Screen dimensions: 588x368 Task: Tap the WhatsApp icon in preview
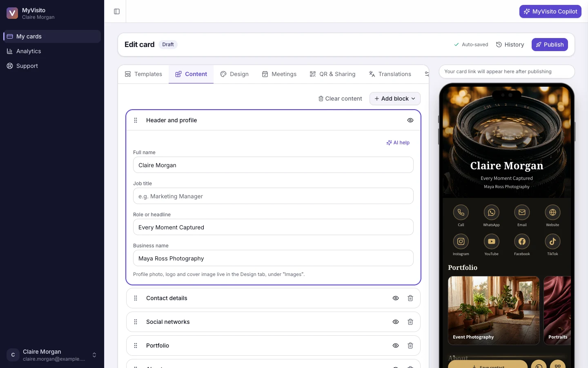pos(491,213)
